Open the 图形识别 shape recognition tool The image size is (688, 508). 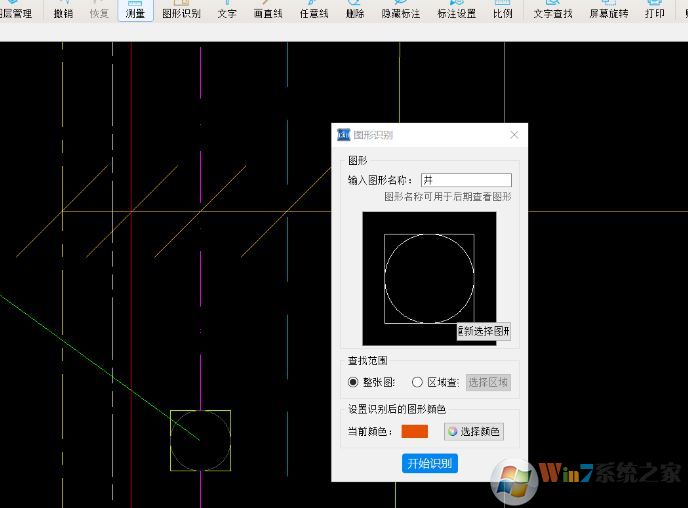[181, 13]
